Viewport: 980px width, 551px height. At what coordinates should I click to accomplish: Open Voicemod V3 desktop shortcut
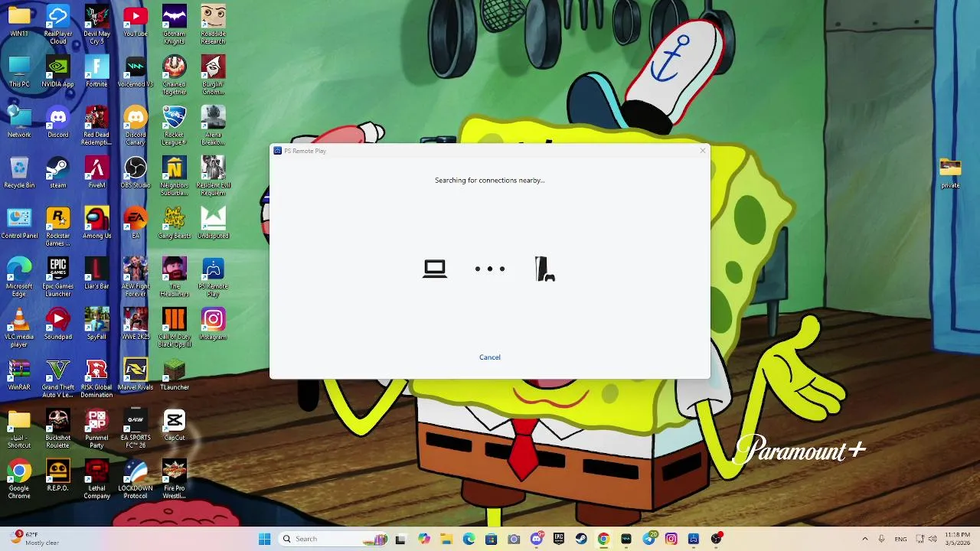(x=136, y=73)
